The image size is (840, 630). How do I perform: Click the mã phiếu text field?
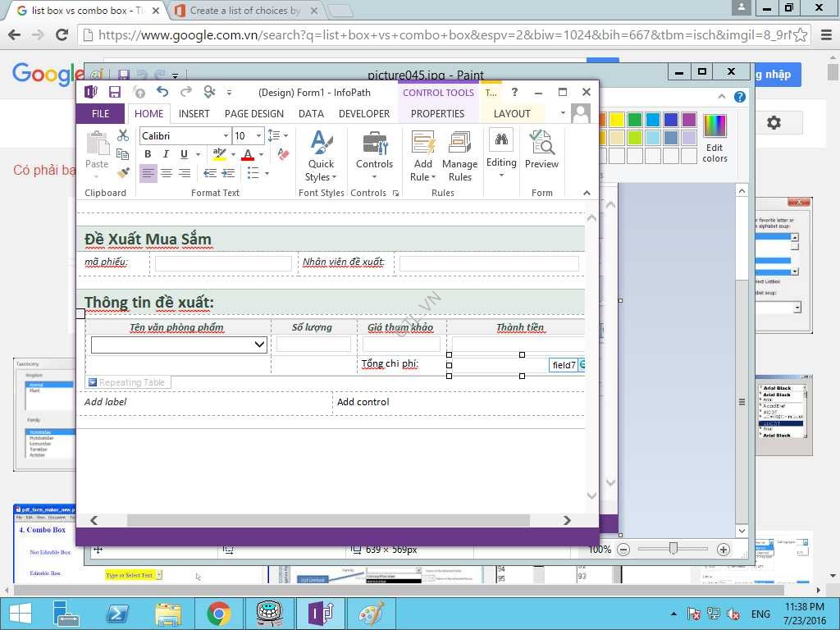(x=223, y=263)
